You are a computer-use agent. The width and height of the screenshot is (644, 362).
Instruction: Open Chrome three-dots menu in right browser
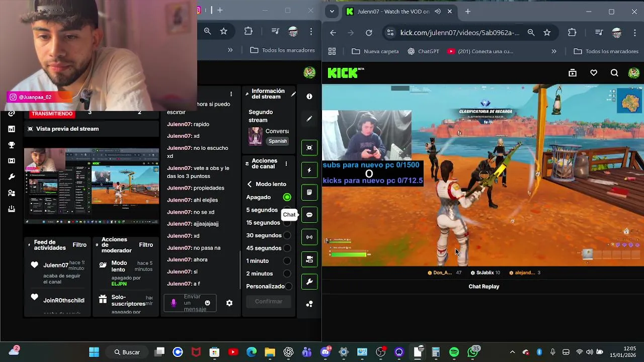635,33
